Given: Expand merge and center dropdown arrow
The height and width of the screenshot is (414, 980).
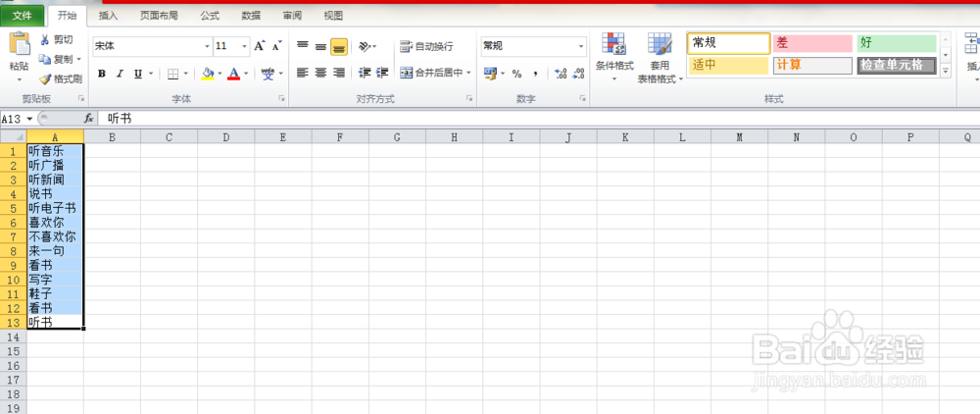Looking at the screenshot, I should [x=468, y=73].
